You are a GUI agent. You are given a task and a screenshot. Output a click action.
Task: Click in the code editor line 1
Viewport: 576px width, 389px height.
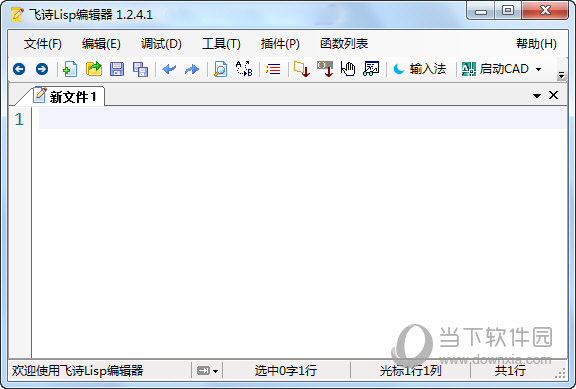pyautogui.click(x=302, y=119)
